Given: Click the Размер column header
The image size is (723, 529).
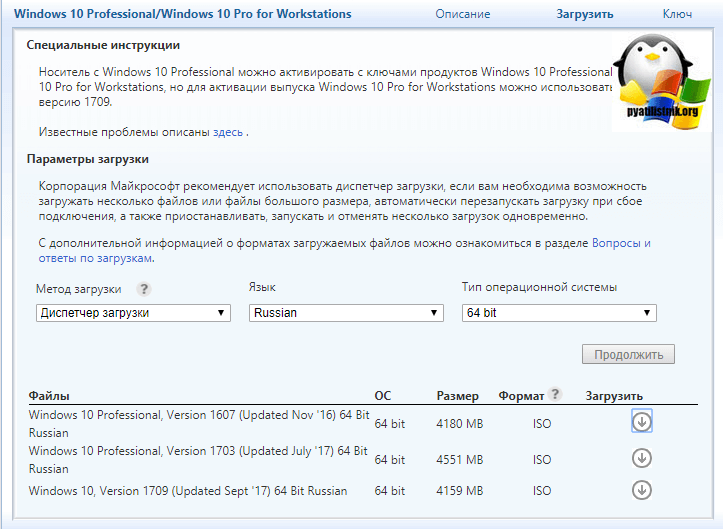Looking at the screenshot, I should click(x=457, y=396).
